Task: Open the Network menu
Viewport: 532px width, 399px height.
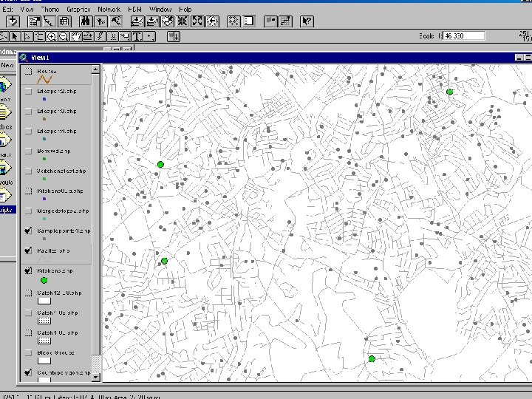Action: tap(109, 10)
